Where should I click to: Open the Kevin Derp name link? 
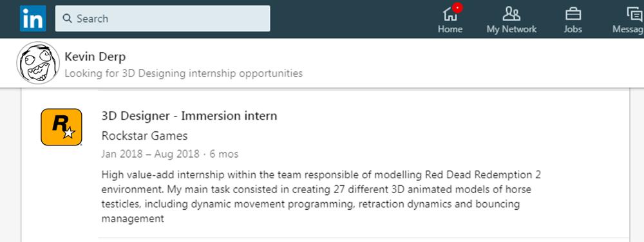tap(95, 57)
